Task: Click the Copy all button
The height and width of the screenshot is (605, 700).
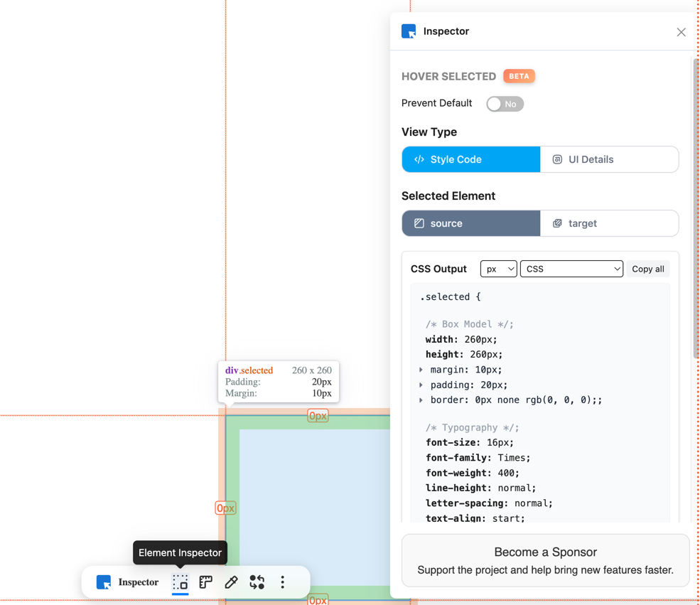Action: click(x=648, y=269)
